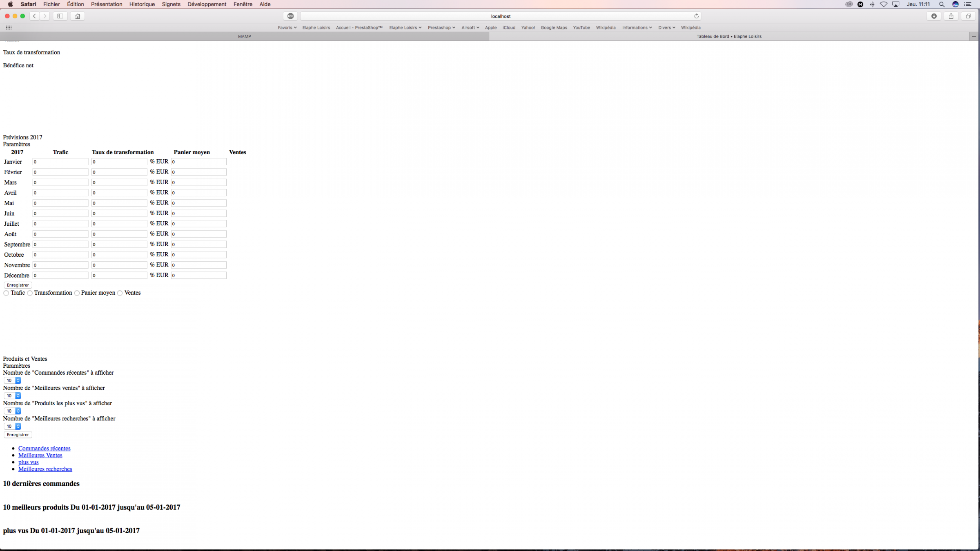Screen dimensions: 980x551
Task: Open the Meilleures Ventes link
Action: coord(40,455)
